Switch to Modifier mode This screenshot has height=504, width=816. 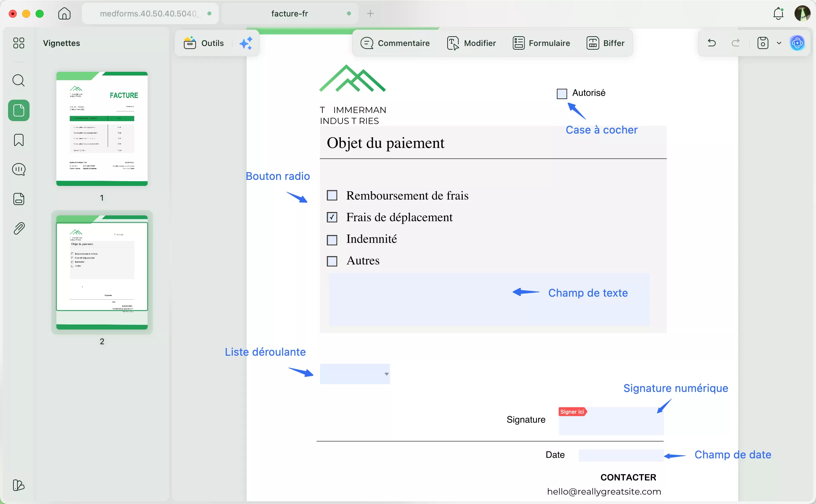click(471, 43)
